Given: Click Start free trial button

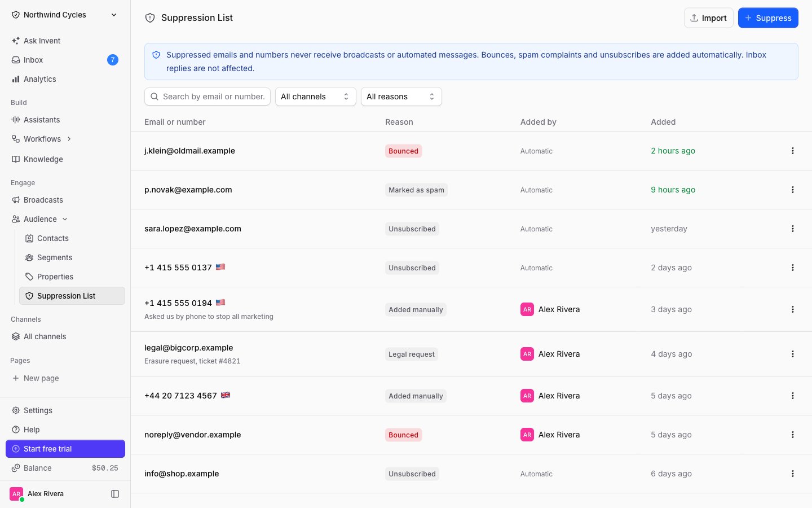Looking at the screenshot, I should coord(65,449).
